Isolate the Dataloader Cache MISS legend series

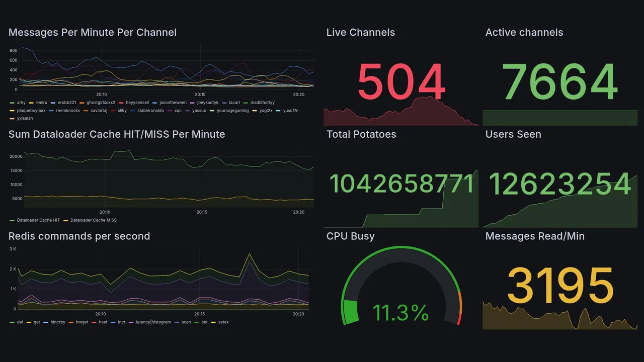pos(90,220)
